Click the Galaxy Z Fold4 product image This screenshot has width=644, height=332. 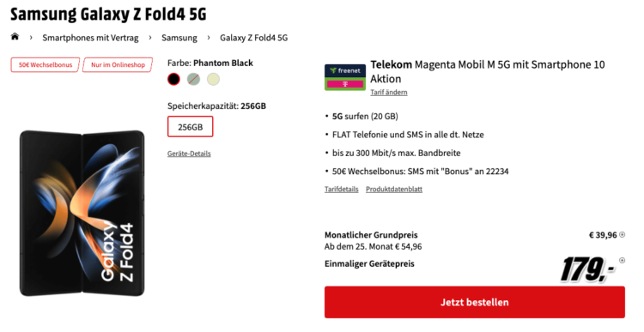tap(82, 213)
